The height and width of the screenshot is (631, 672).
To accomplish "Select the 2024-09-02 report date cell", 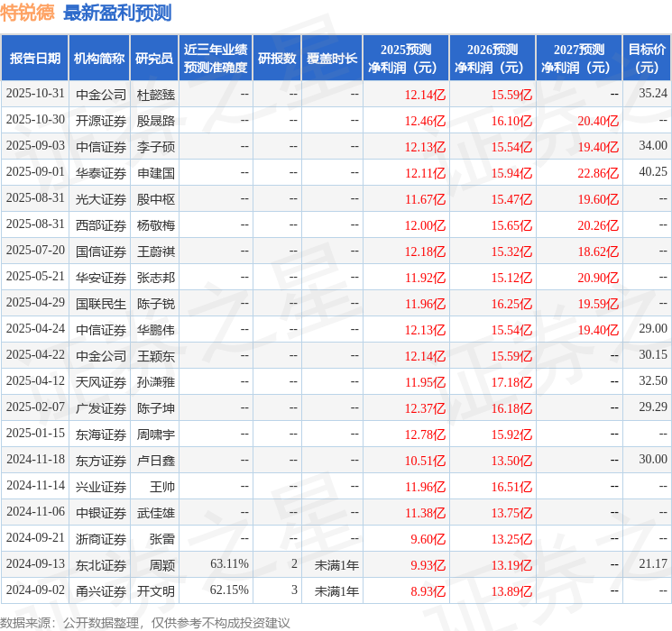I will coord(35,590).
